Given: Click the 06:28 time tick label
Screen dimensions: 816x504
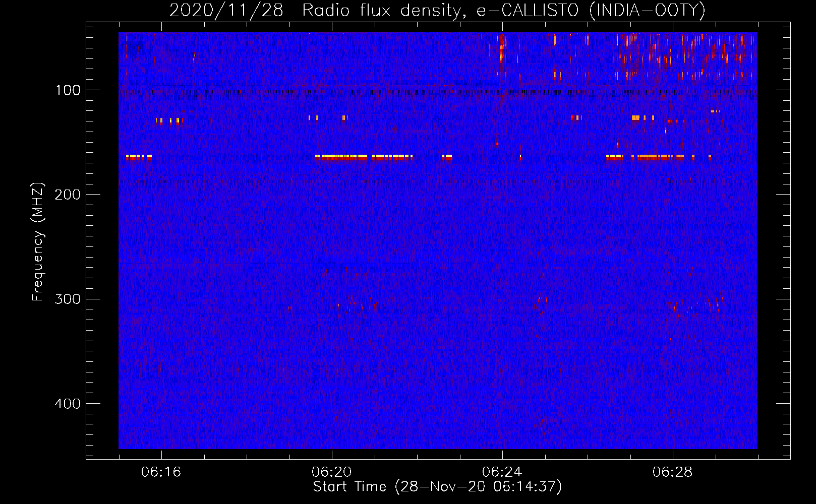Looking at the screenshot, I should [673, 472].
